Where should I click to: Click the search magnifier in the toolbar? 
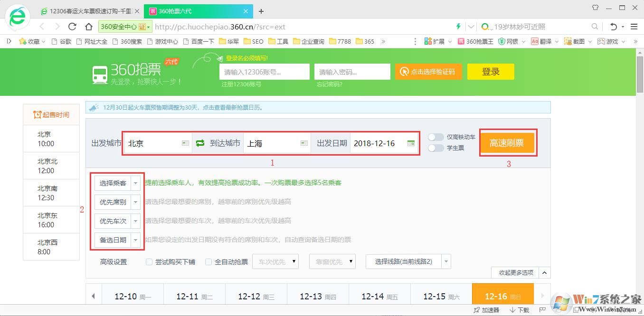click(x=594, y=27)
